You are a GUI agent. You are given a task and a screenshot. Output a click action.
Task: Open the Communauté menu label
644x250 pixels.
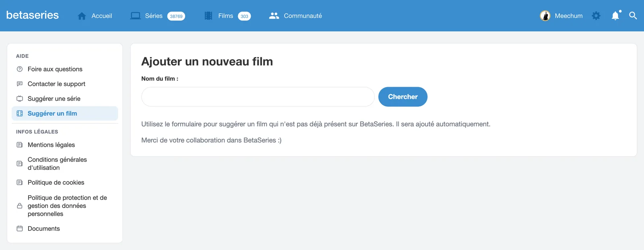point(303,16)
